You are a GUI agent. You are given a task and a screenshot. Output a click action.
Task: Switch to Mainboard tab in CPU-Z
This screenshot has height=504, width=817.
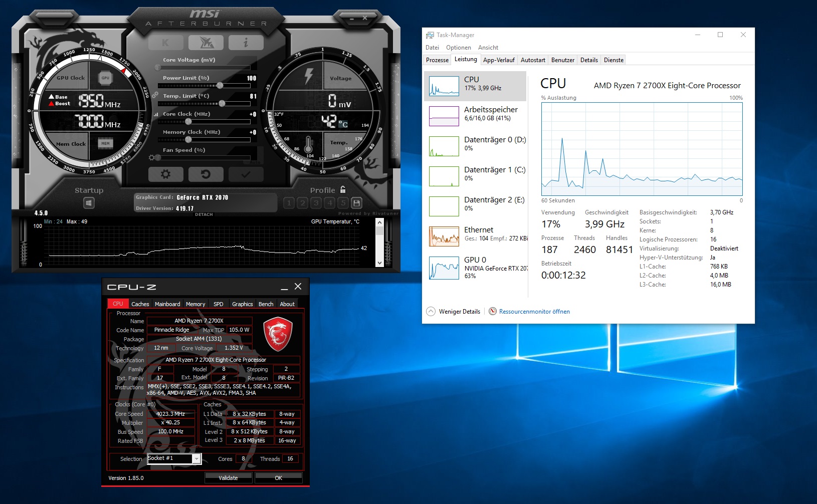(167, 304)
